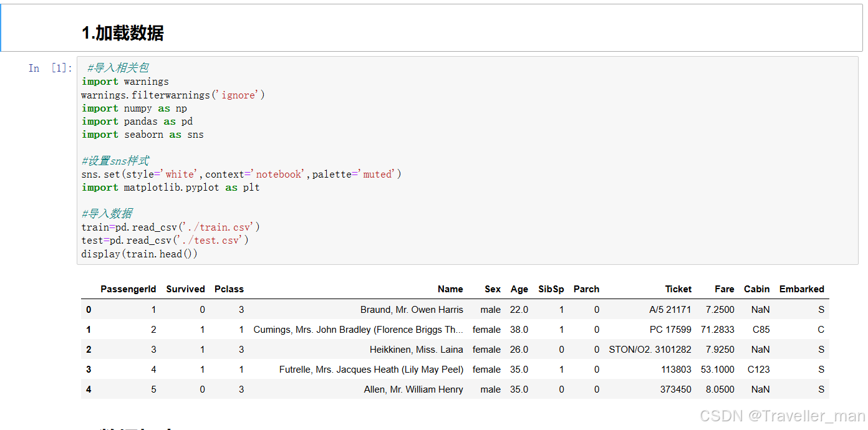Click ticket value PC 17599
Viewport: 868px width, 430px height.
(x=670, y=330)
